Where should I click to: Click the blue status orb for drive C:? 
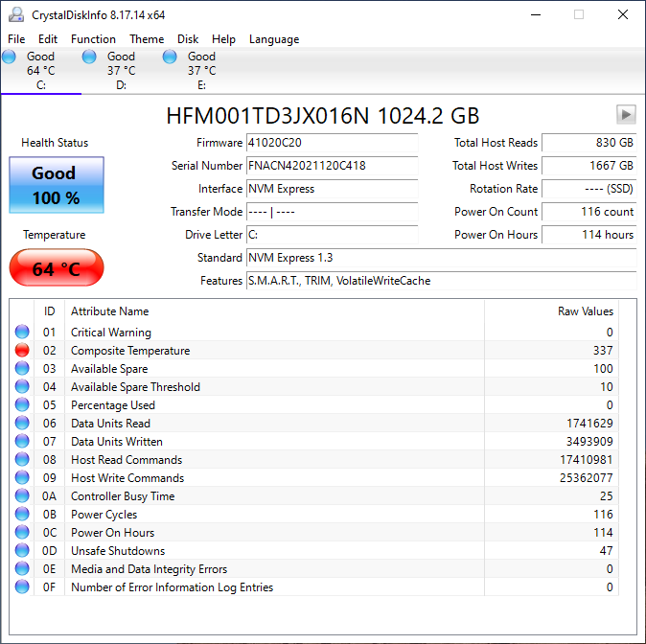[9, 57]
